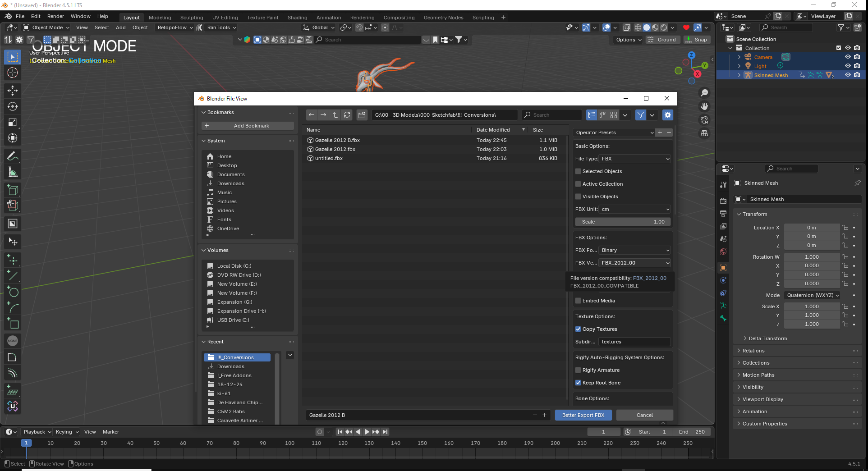Create a new directory in File View
This screenshot has width=868, height=471.
[362, 115]
